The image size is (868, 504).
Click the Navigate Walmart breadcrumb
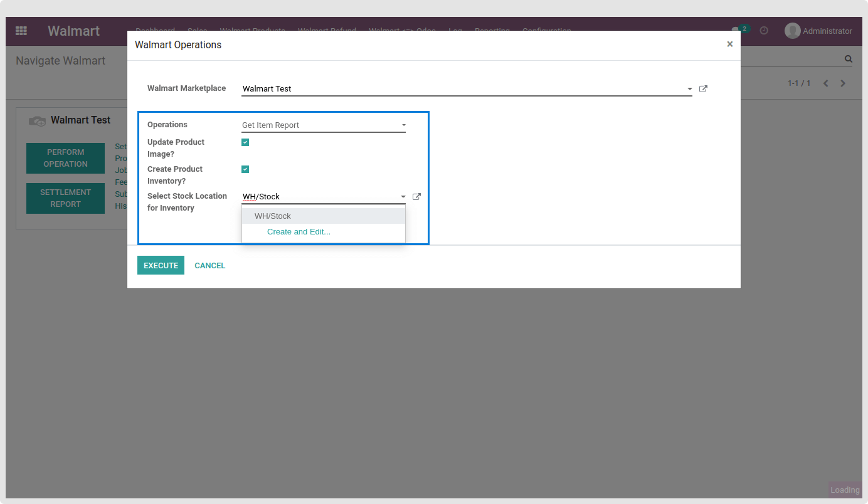61,61
